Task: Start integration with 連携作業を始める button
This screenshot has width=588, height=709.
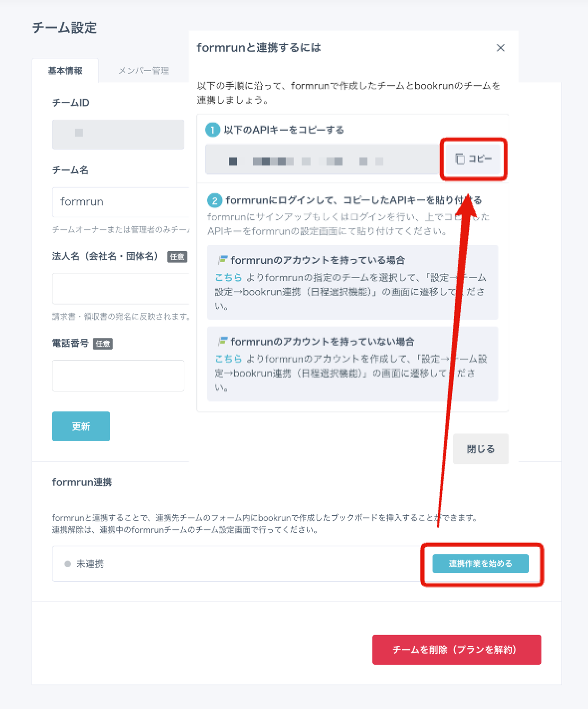Action: coord(481,564)
